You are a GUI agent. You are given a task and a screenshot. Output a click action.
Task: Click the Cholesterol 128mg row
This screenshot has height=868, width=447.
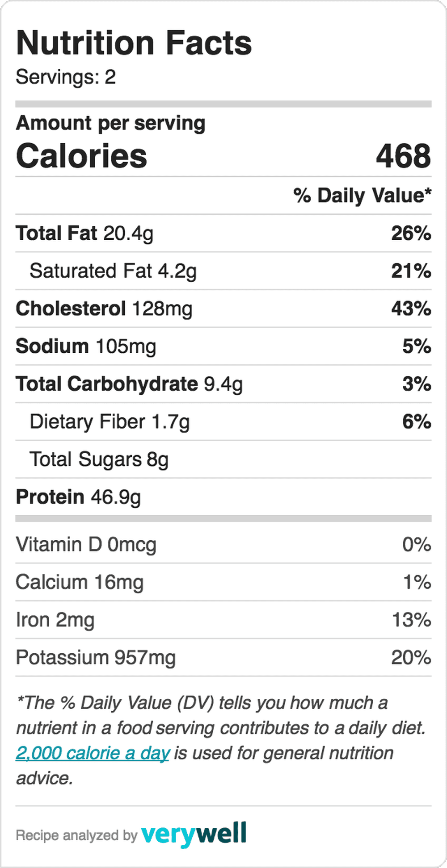tap(223, 309)
